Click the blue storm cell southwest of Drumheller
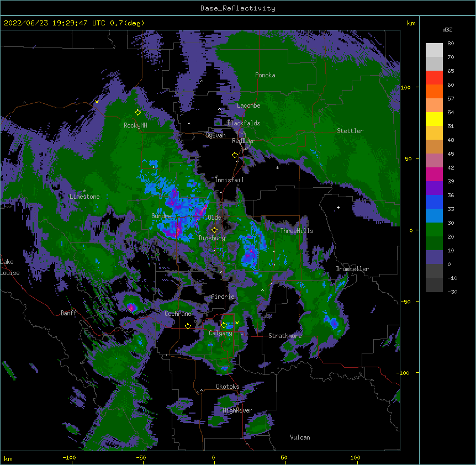This screenshot has height=465, width=476. tap(334, 323)
